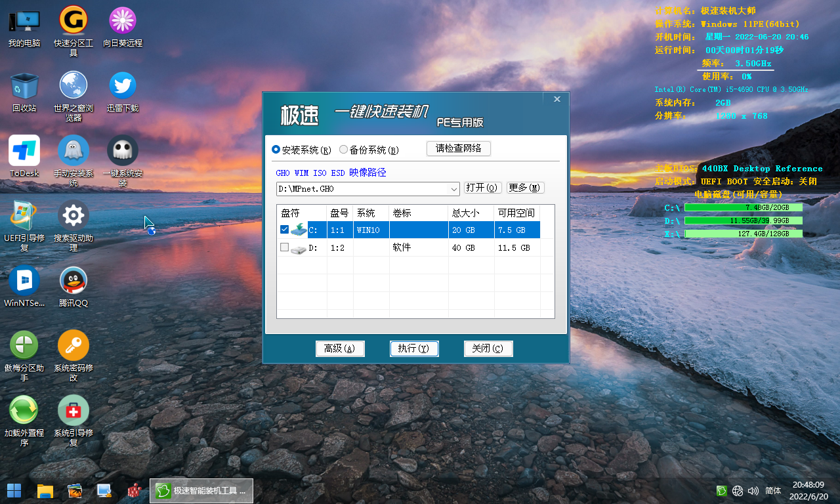Screen dimensions: 840x504
Task: Click the D:\ disk usage bar
Action: [744, 220]
